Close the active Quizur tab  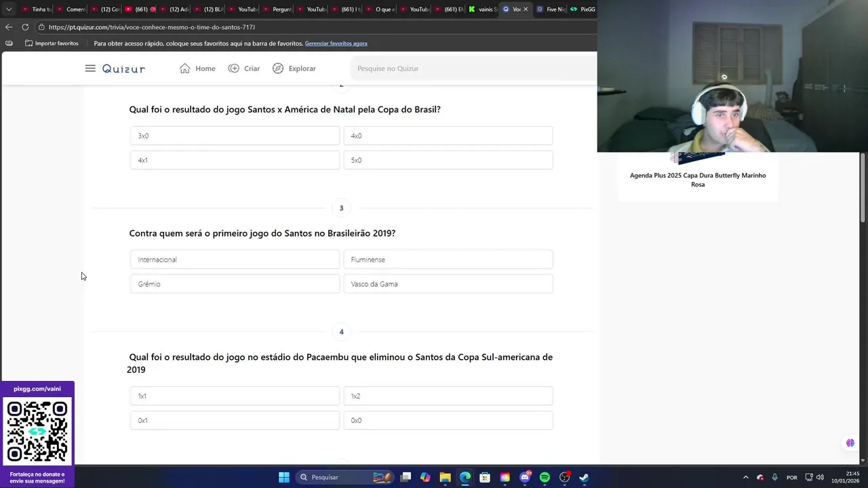point(526,9)
